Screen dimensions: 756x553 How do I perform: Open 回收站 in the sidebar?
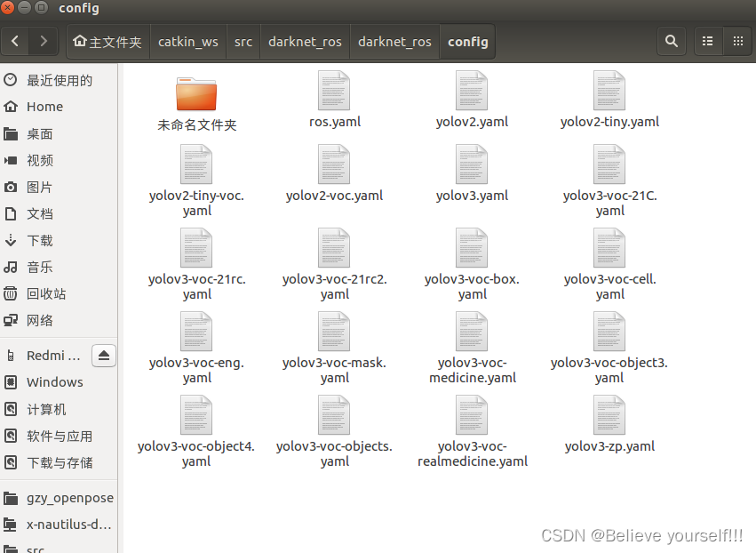coord(59,293)
